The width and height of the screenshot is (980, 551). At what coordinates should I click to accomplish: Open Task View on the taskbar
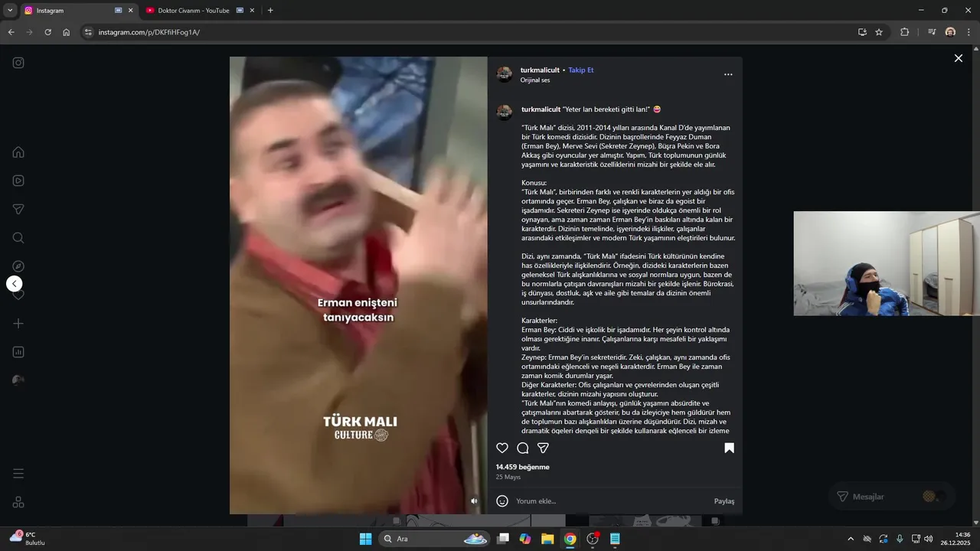pos(503,539)
